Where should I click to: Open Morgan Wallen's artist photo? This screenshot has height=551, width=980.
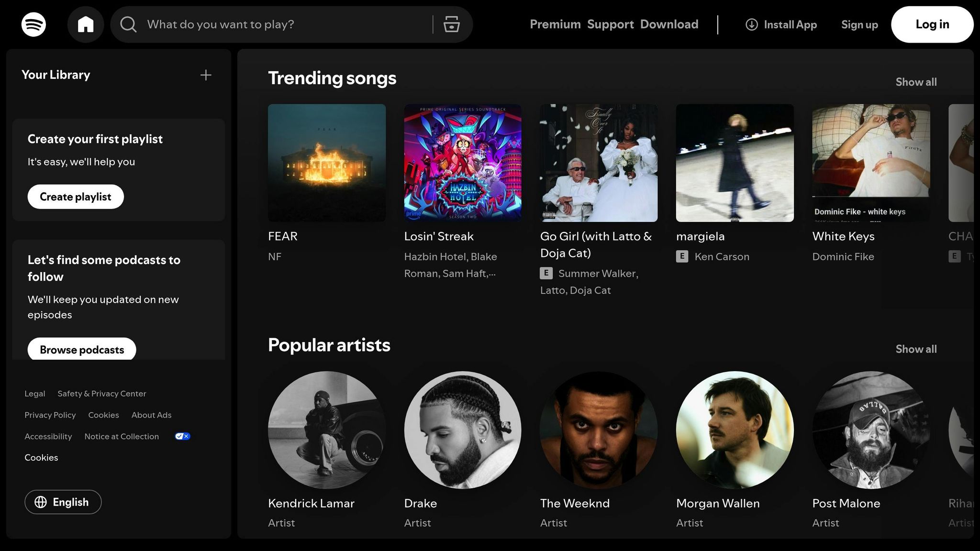pos(735,430)
